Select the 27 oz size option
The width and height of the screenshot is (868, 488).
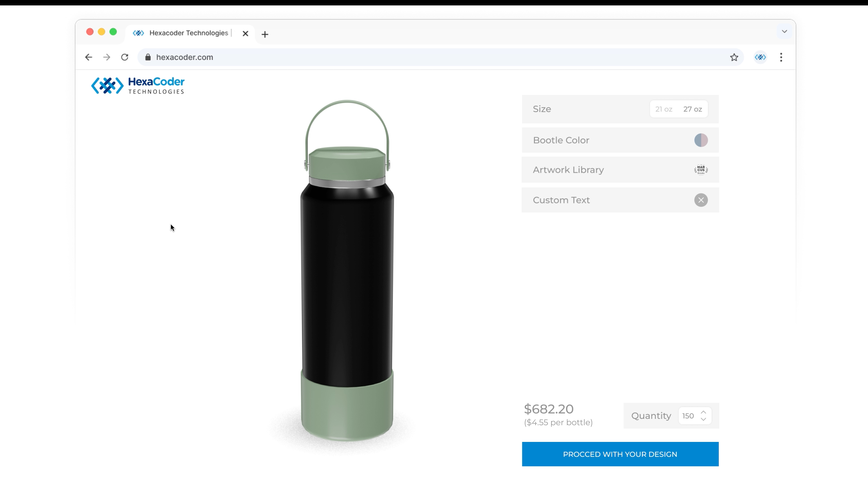[693, 109]
